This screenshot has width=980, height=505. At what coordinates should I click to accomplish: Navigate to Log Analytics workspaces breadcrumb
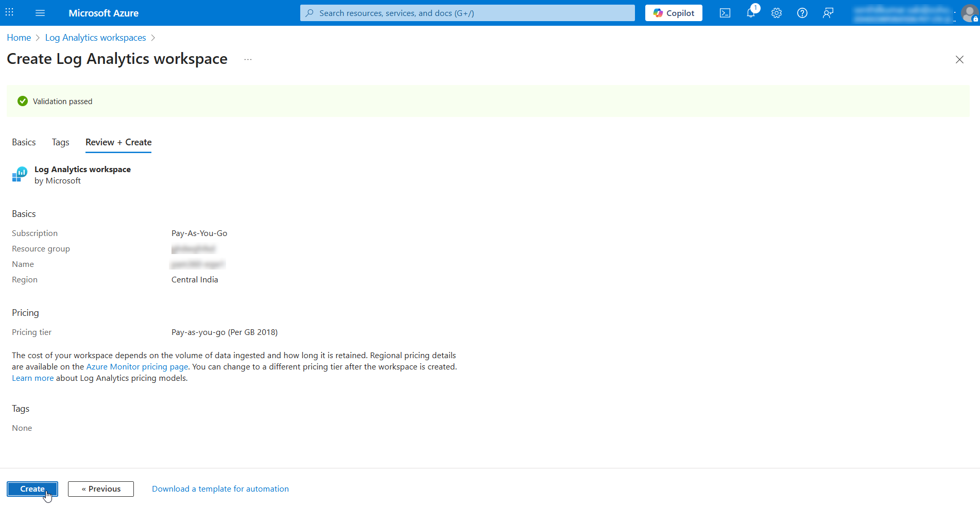(95, 37)
